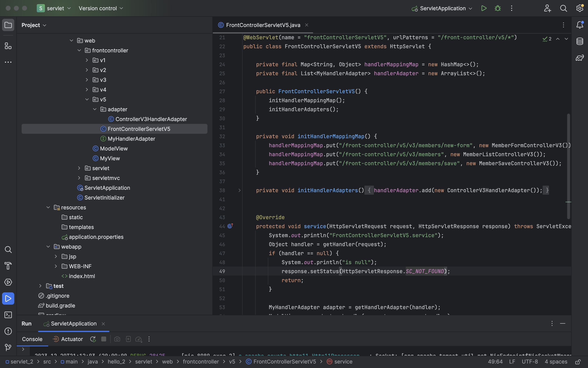
Task: Open more options in Run console toolbar
Action: [x=149, y=339]
